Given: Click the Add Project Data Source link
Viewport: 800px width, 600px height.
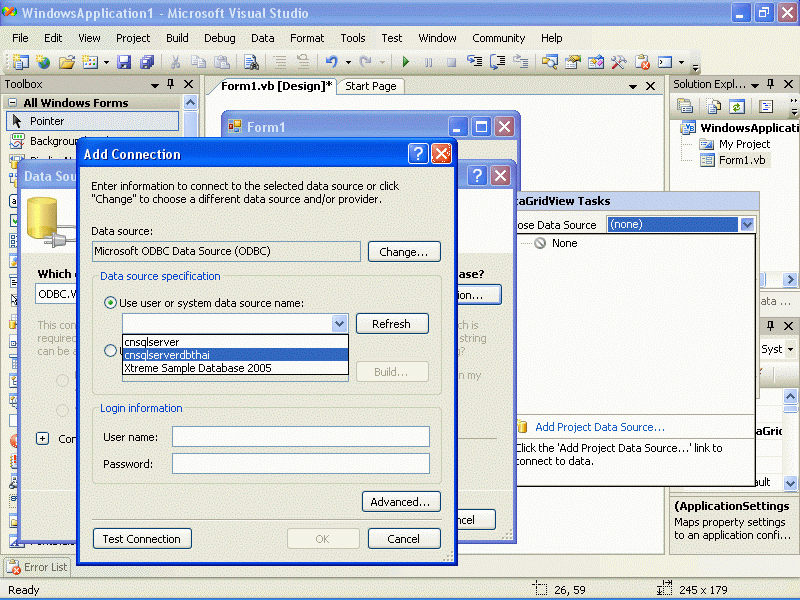Looking at the screenshot, I should [x=600, y=427].
